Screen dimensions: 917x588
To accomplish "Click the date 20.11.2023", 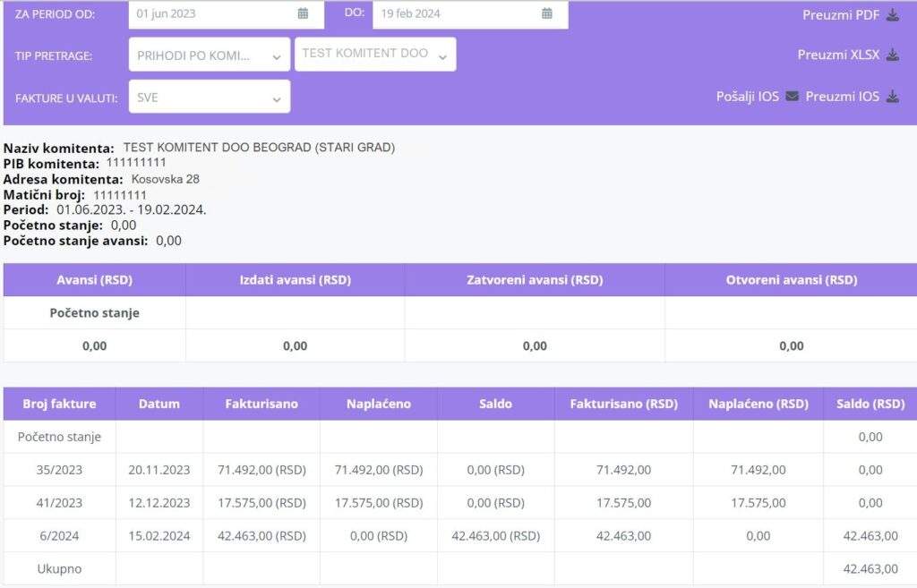I will (x=159, y=469).
